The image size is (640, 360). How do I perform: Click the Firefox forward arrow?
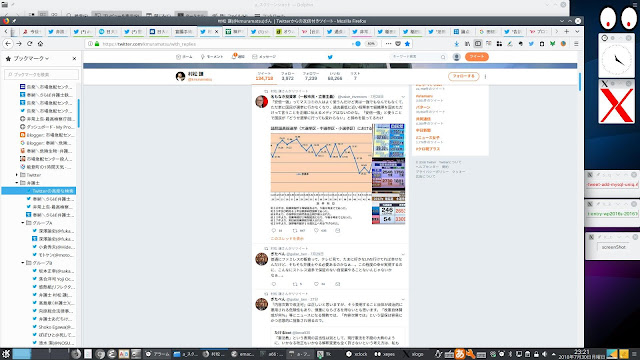pyautogui.click(x=19, y=44)
